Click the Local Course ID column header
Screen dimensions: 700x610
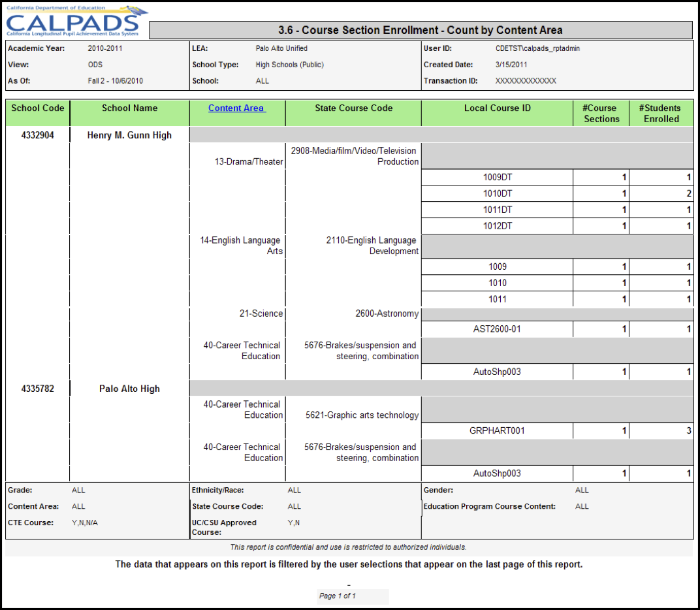497,108
